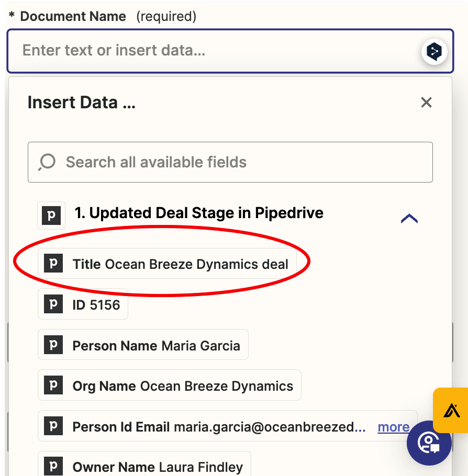This screenshot has width=468, height=476.
Task: Insert the ID 5156 data pill
Action: point(96,305)
